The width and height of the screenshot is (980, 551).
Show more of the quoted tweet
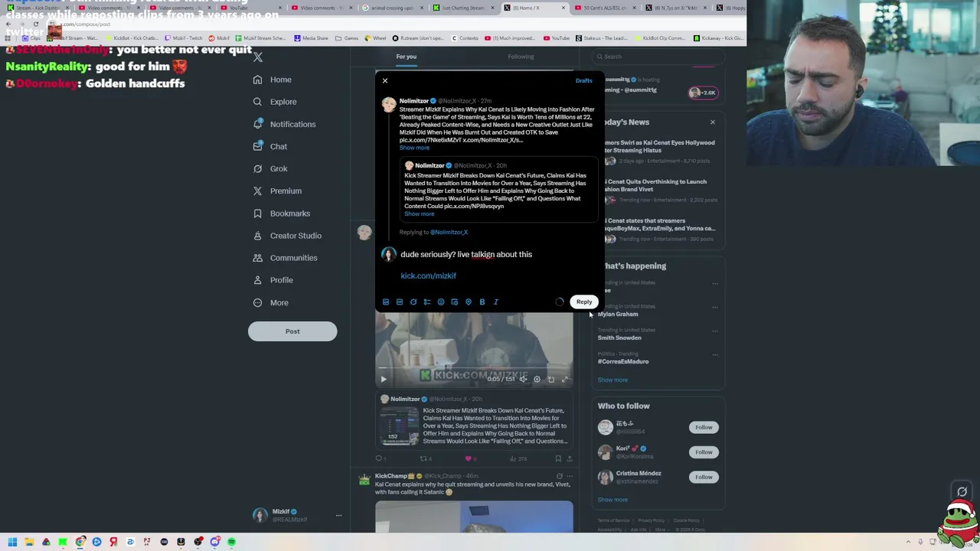[420, 214]
